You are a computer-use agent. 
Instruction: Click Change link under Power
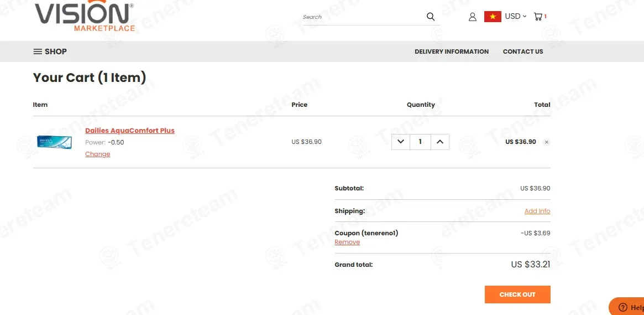(x=98, y=154)
